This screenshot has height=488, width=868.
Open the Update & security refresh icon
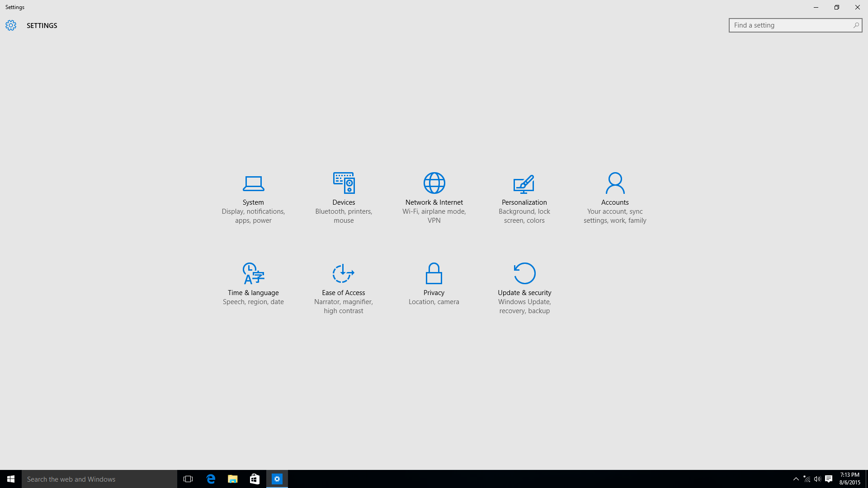click(524, 273)
